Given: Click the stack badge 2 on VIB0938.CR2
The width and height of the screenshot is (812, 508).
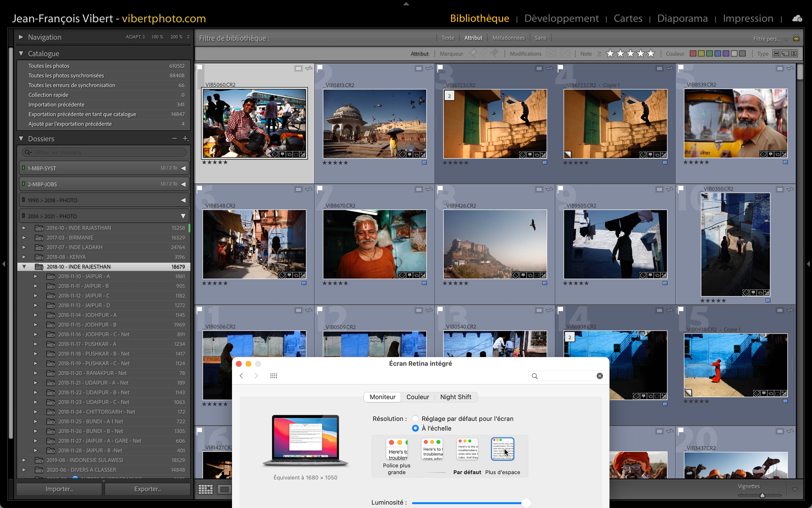Looking at the screenshot, I should point(570,337).
